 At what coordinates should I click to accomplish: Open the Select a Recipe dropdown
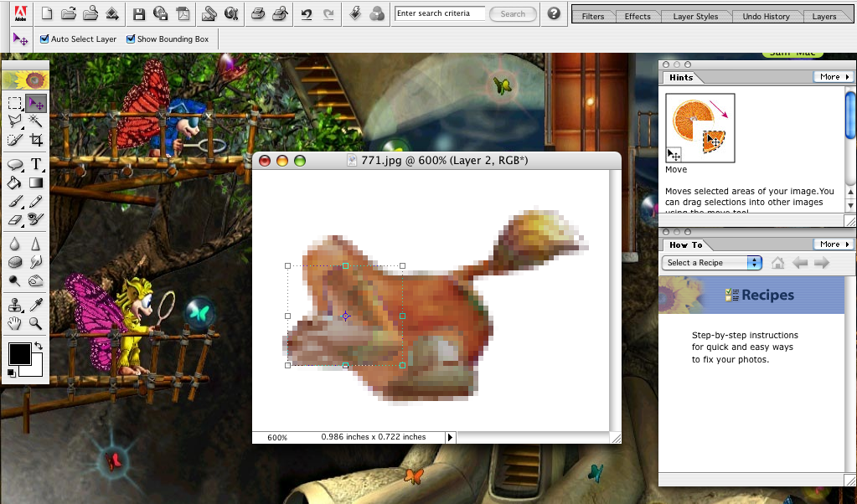712,263
